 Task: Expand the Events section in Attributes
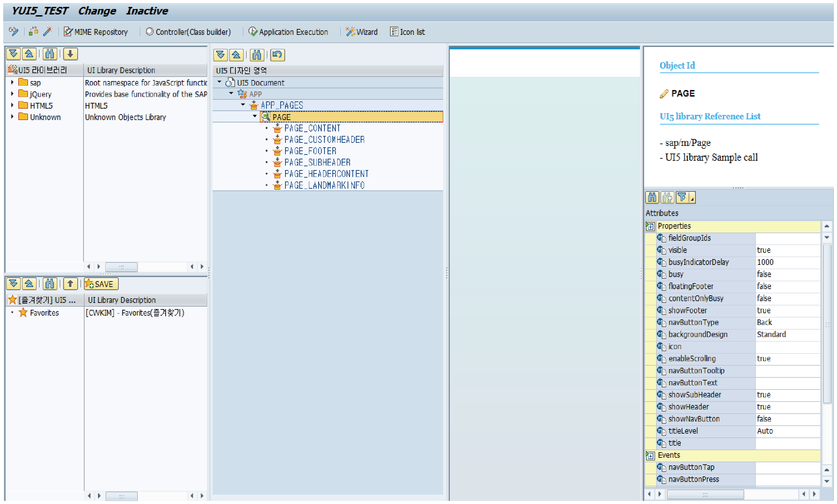click(x=650, y=455)
